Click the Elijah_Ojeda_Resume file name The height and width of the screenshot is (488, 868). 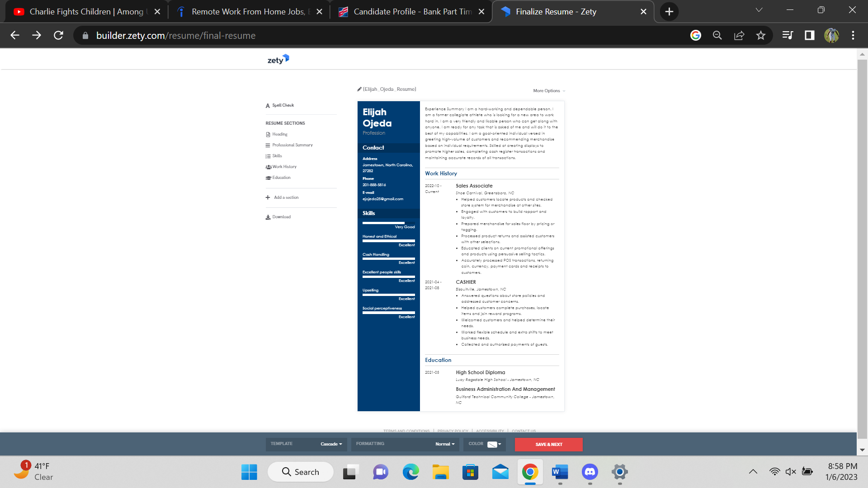click(x=390, y=89)
